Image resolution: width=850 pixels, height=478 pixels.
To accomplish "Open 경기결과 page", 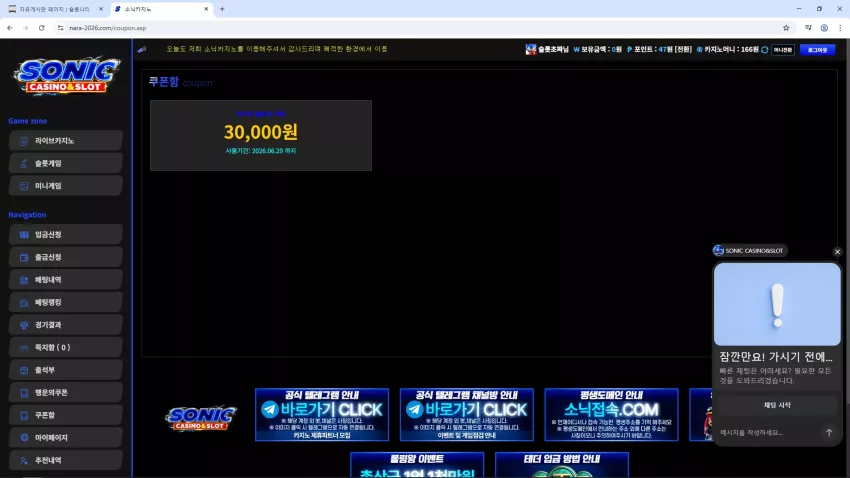I will (x=66, y=325).
